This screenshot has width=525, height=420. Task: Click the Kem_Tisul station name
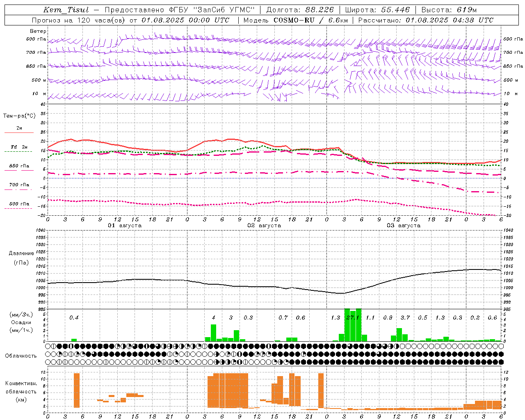pos(66,10)
